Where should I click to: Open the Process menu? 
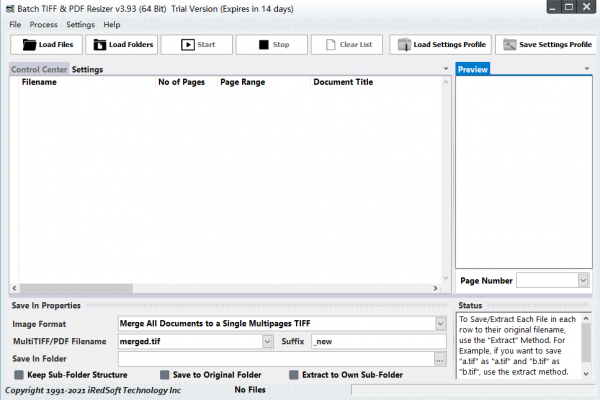pos(44,24)
